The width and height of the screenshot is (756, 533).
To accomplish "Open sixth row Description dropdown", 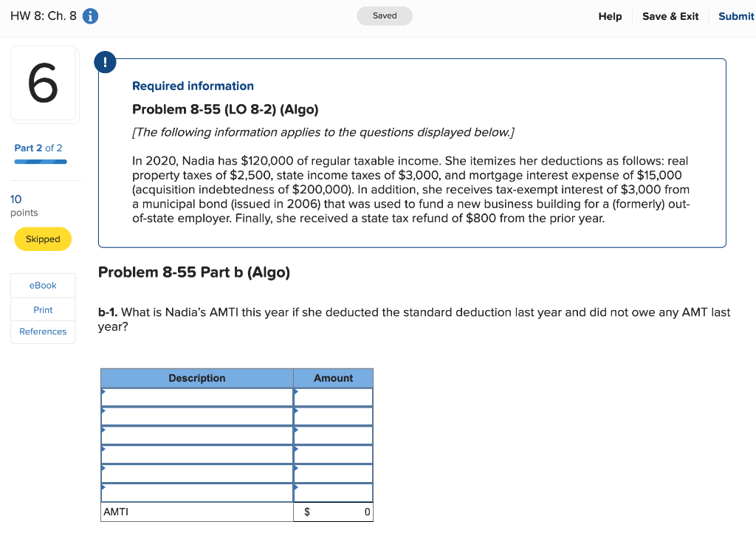I will tap(196, 492).
